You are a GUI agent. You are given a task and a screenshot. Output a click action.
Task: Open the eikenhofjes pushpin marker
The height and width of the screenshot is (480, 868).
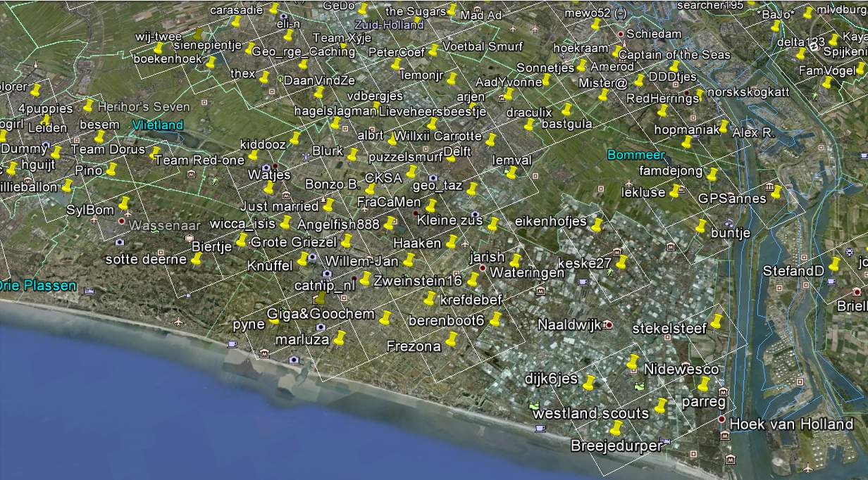(x=597, y=225)
